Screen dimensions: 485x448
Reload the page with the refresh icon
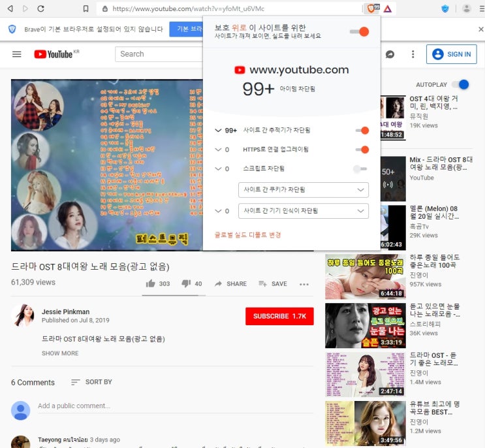(x=41, y=8)
